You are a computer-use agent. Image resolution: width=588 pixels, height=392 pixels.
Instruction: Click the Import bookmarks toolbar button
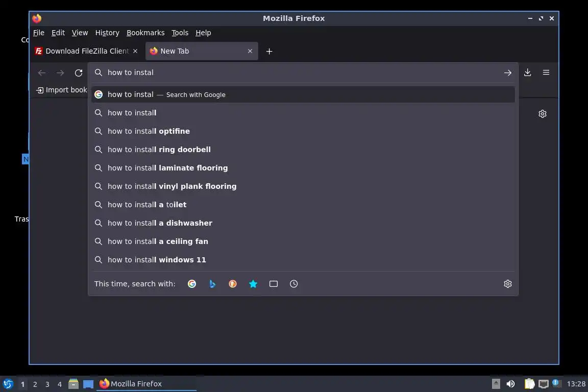pyautogui.click(x=61, y=90)
